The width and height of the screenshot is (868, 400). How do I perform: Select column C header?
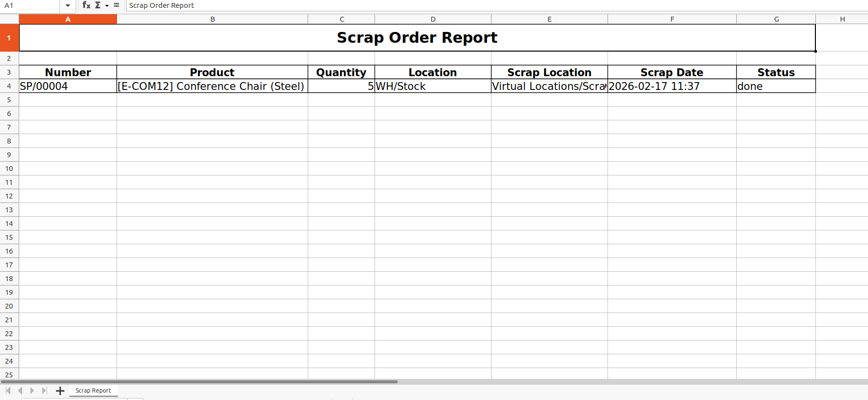[342, 19]
